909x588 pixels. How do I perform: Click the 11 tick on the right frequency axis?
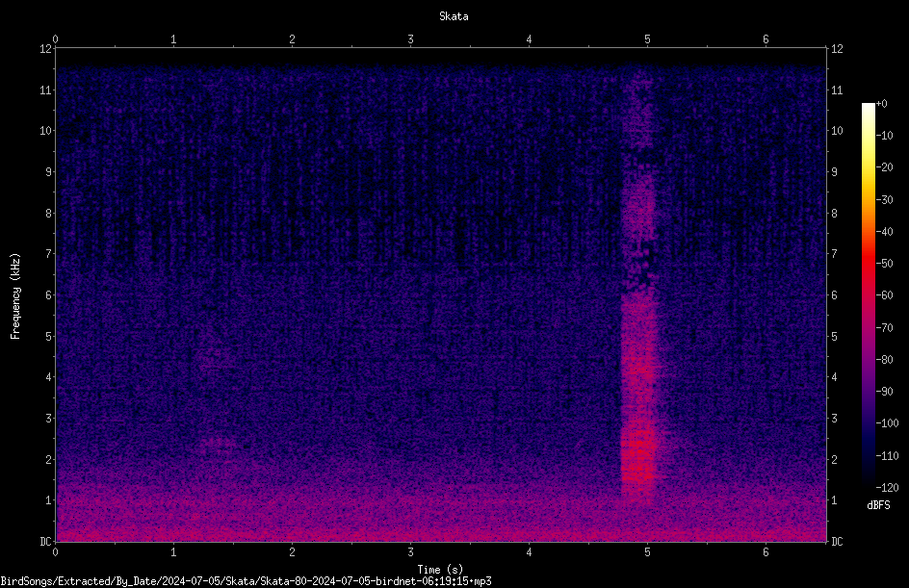[x=837, y=89]
